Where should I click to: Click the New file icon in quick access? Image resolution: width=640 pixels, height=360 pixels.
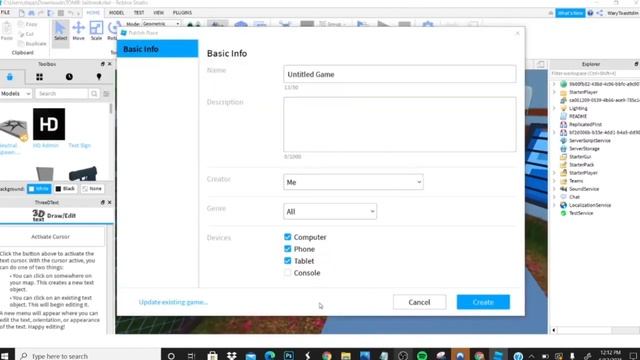click(x=22, y=13)
